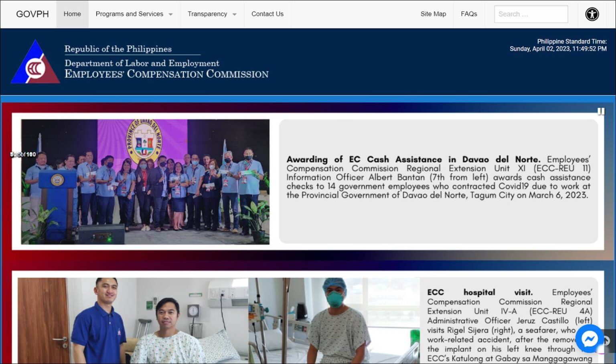Open the accessibility options icon
Viewport: 616px width, 364px height.
point(592,14)
